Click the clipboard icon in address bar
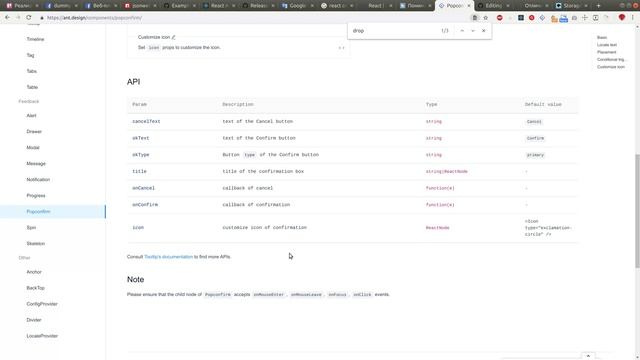 click(x=475, y=18)
